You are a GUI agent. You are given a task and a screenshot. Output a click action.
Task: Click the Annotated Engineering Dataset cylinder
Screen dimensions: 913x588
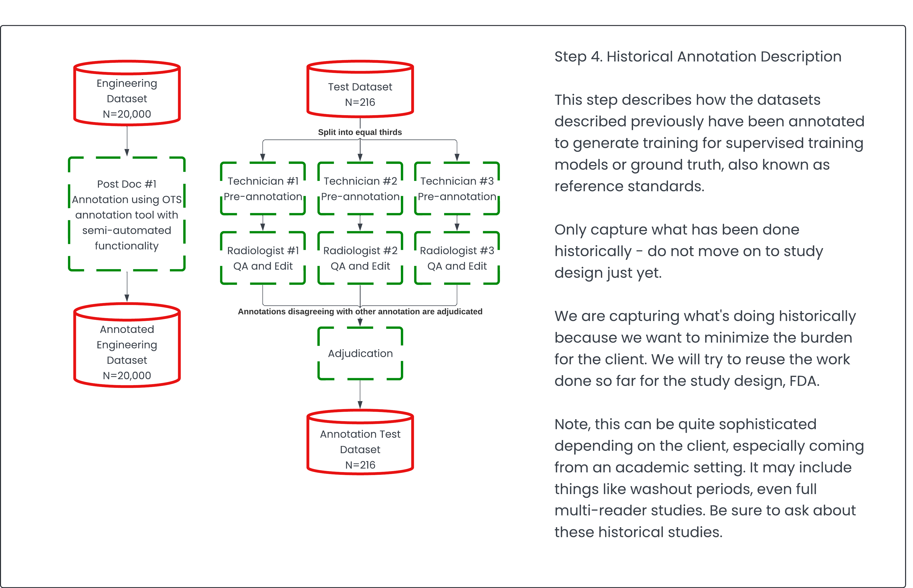tap(127, 346)
